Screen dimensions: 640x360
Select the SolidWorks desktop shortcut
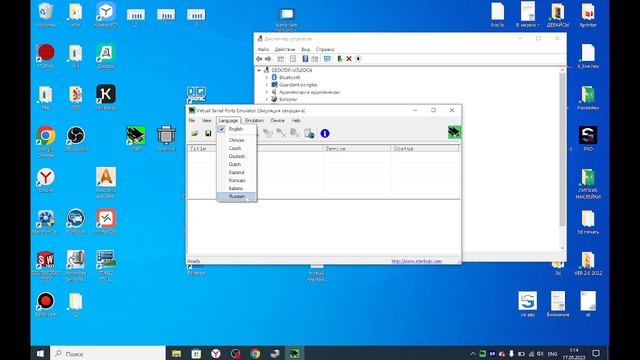(46, 266)
